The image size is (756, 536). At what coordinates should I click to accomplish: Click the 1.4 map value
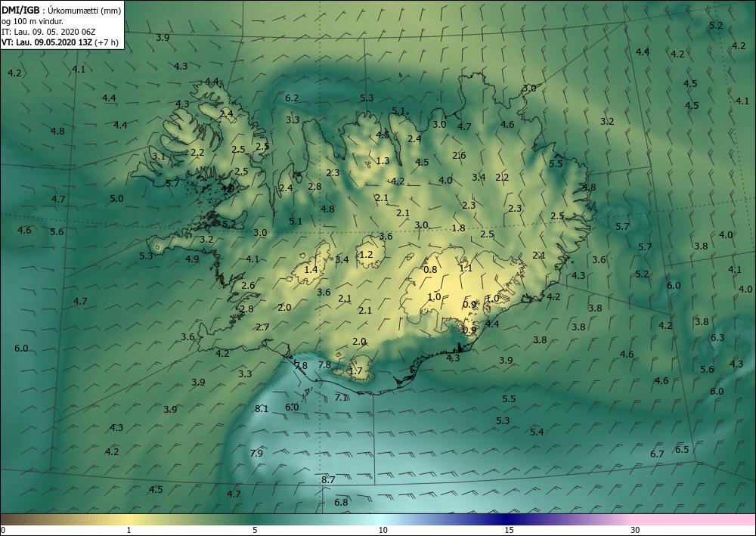click(x=311, y=269)
